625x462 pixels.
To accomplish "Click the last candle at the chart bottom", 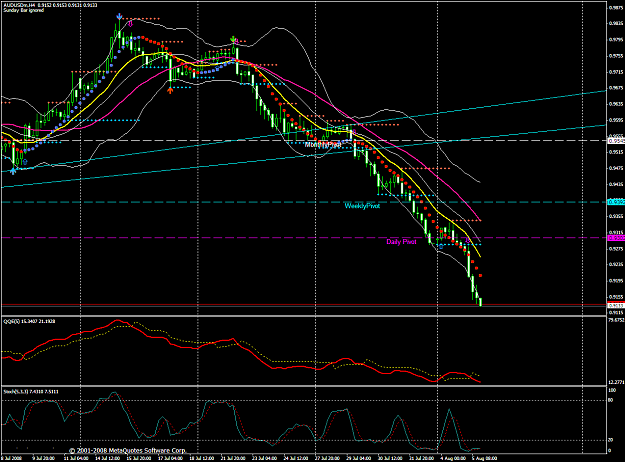I will tap(481, 302).
